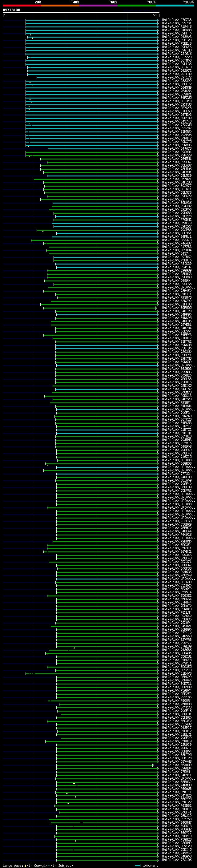Select label UniRef100_A1DM13

click(176, 809)
